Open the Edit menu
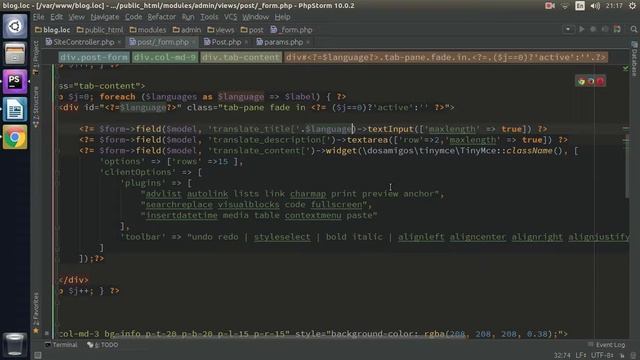 point(56,17)
